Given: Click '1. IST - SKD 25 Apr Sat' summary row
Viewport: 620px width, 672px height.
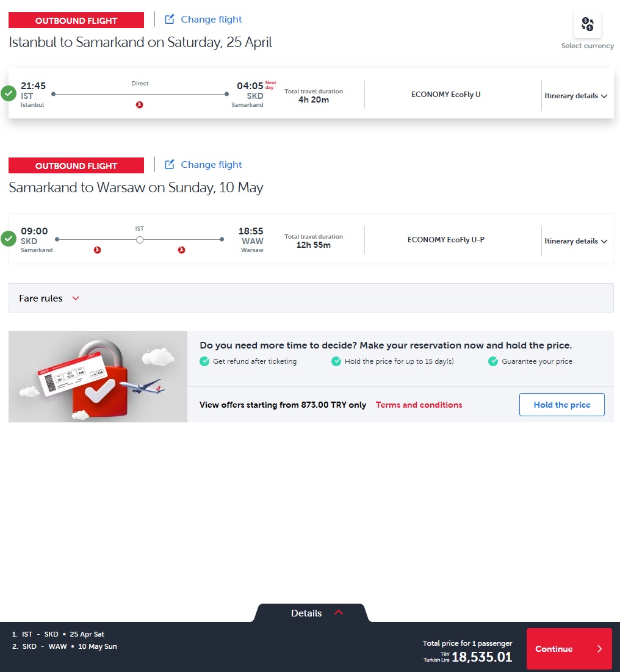Looking at the screenshot, I should point(58,634).
